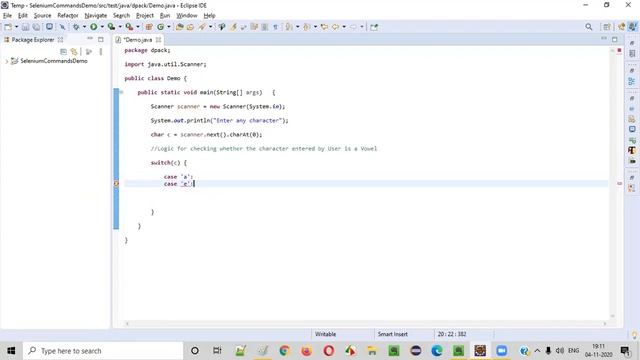Image resolution: width=640 pixels, height=360 pixels.
Task: Open the New file dropdown arrow
Action: coord(16,27)
